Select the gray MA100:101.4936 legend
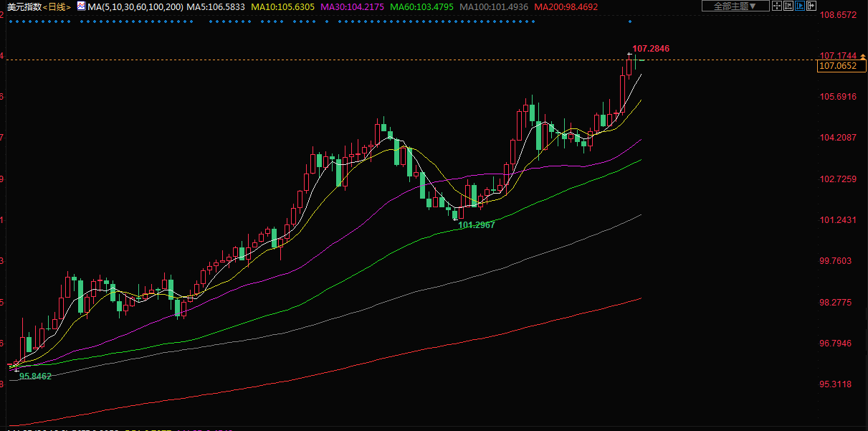This screenshot has height=431, width=868. coord(493,6)
